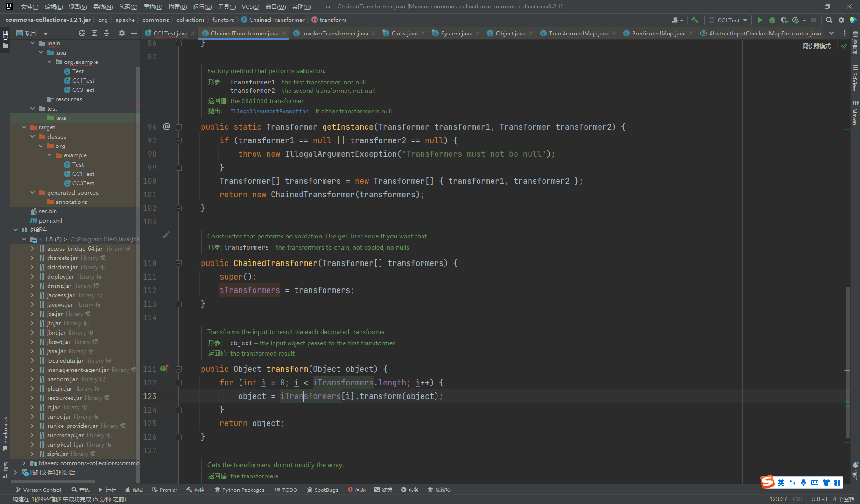The width and height of the screenshot is (860, 504).
Task: Open the Maven tool window on right sidebar
Action: (855, 112)
